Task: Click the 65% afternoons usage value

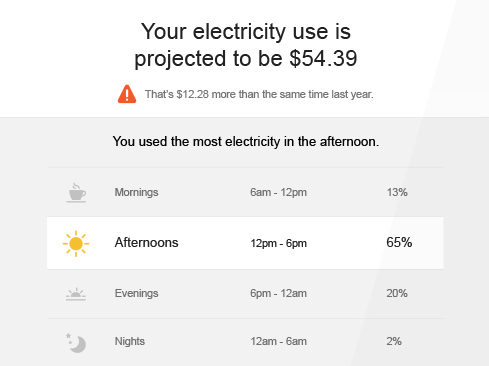Action: pyautogui.click(x=399, y=242)
